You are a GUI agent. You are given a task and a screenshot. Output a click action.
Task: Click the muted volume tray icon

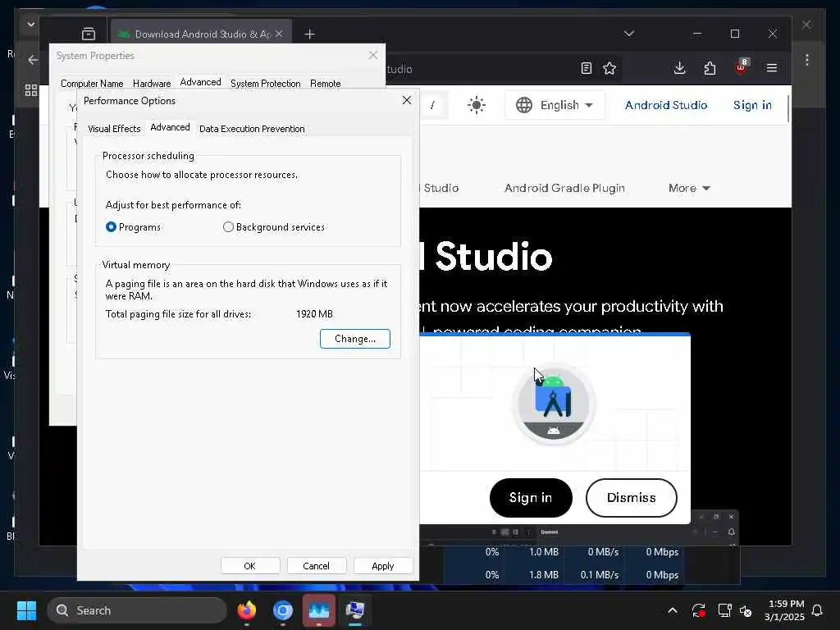(746, 610)
